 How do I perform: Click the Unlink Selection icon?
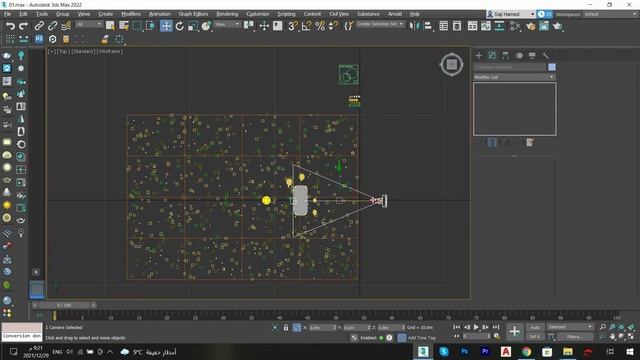tap(52, 27)
